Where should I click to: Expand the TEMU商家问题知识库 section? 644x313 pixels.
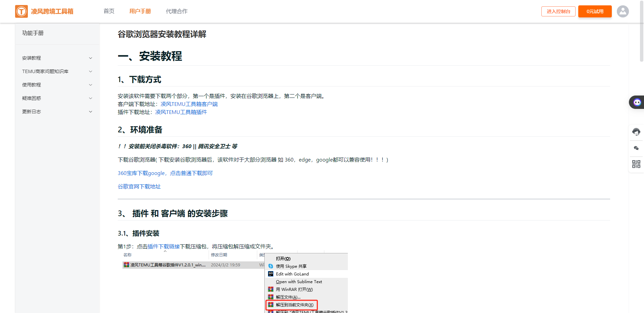[57, 71]
